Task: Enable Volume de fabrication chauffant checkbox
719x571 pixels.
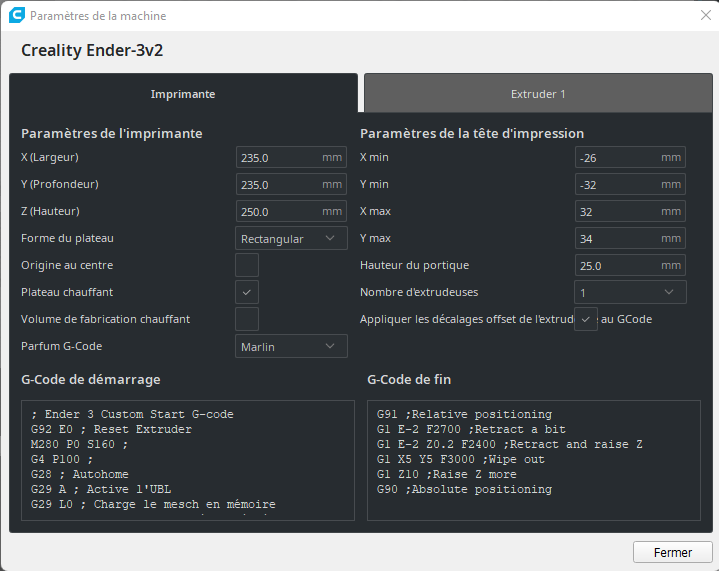Action: 247,319
